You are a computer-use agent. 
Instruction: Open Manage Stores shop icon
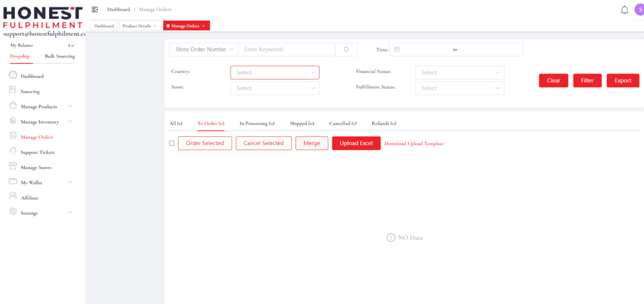click(13, 167)
